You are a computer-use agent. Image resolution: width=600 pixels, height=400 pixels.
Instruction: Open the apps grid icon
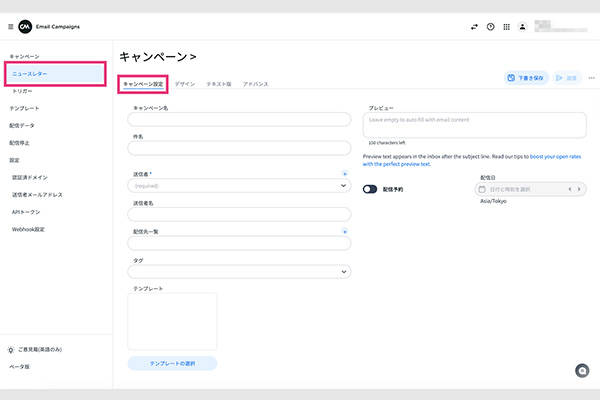506,27
